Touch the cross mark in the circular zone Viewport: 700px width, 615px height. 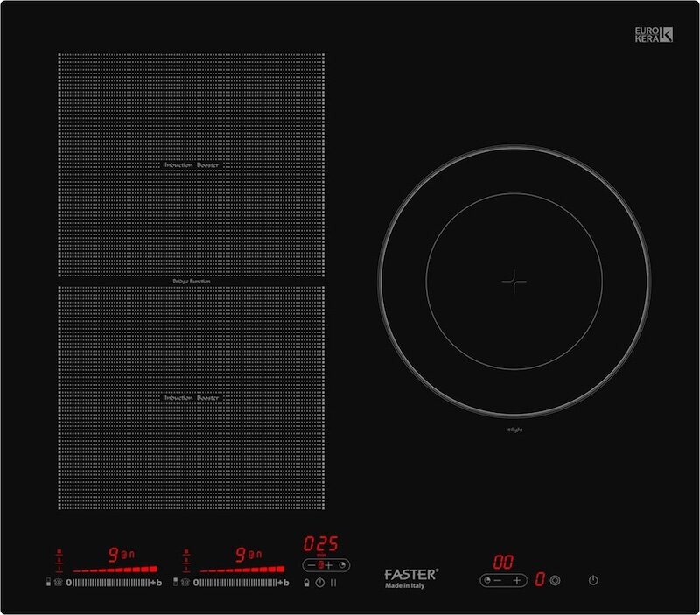click(515, 281)
